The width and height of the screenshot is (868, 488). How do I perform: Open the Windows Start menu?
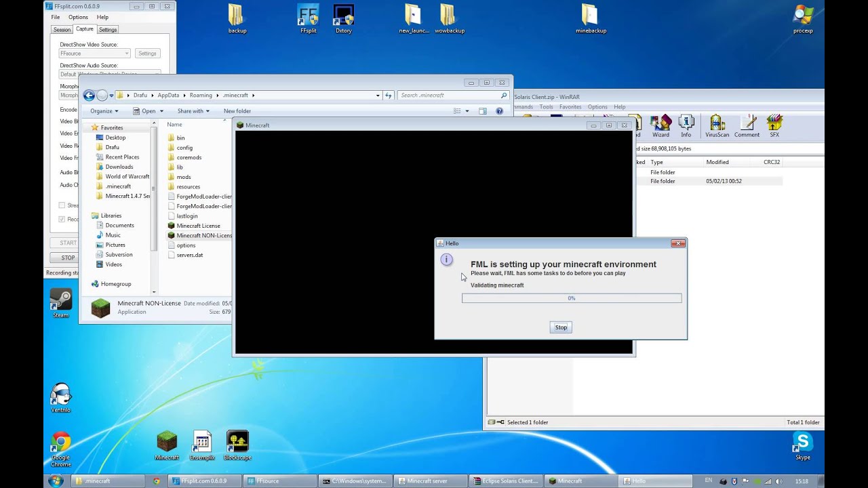click(56, 481)
